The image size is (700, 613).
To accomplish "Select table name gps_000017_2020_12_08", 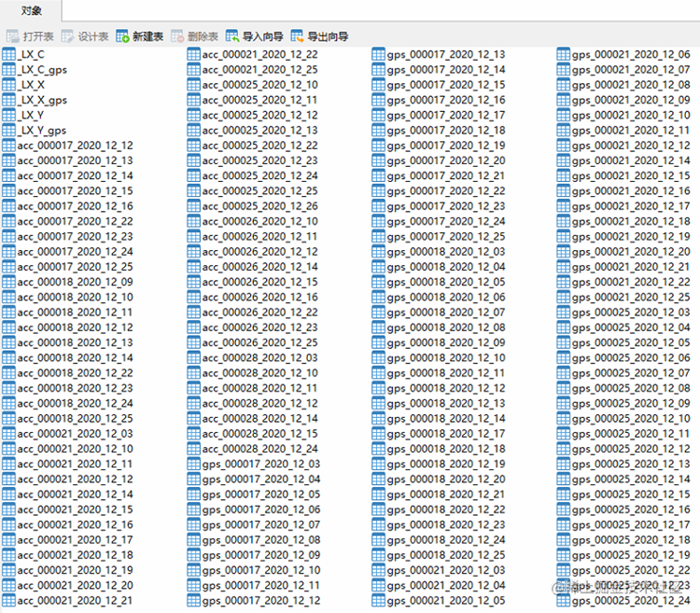I will pos(261,540).
